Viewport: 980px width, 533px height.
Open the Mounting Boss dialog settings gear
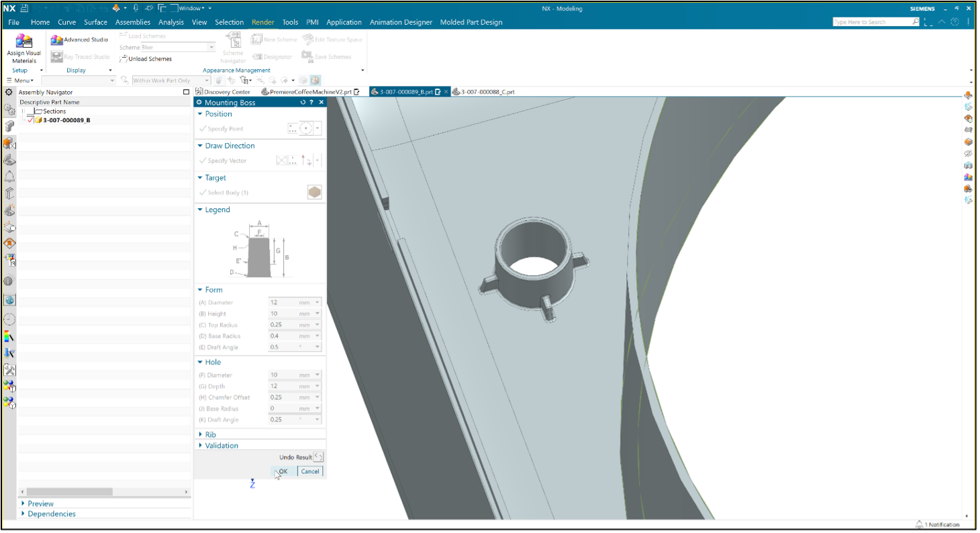tap(199, 103)
